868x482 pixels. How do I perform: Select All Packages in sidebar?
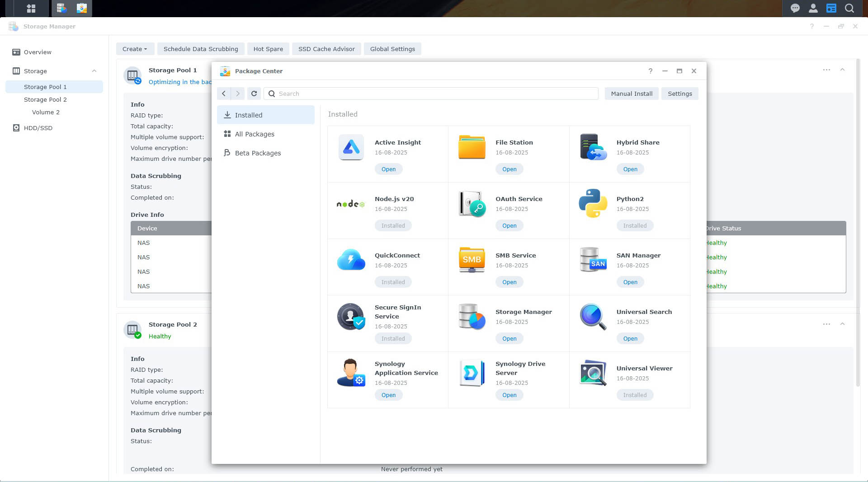(x=266, y=134)
